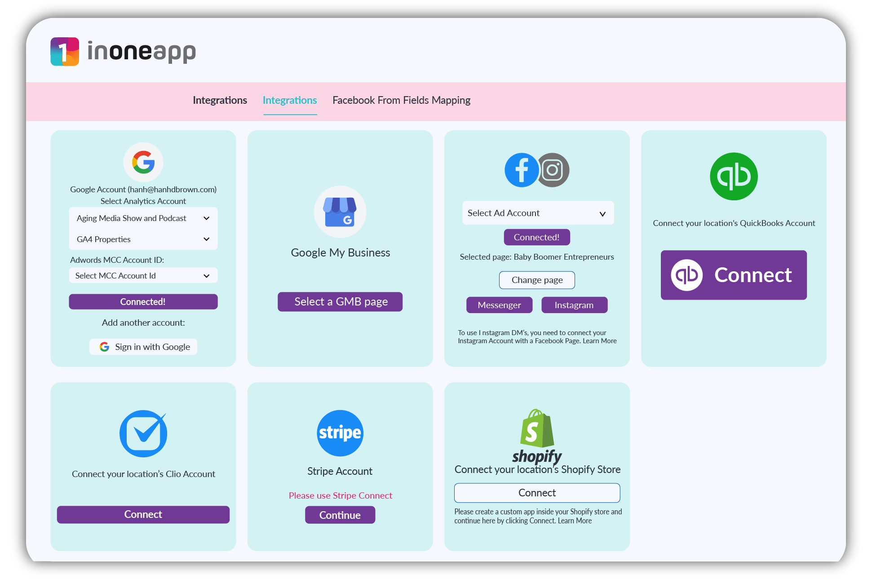
Task: Open the Select MCC Account Id dropdown
Action: coord(143,276)
